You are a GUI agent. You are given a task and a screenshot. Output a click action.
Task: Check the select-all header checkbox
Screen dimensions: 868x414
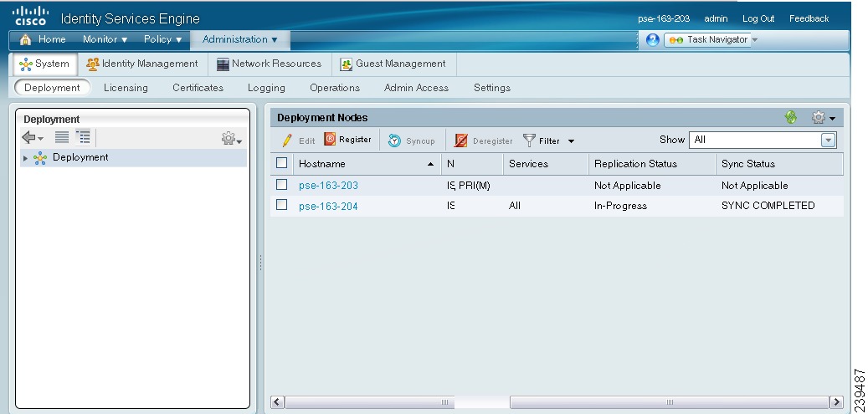click(282, 163)
